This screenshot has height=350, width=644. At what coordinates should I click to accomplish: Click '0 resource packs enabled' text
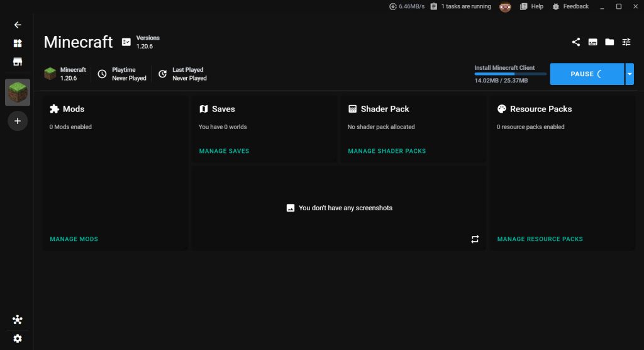531,127
